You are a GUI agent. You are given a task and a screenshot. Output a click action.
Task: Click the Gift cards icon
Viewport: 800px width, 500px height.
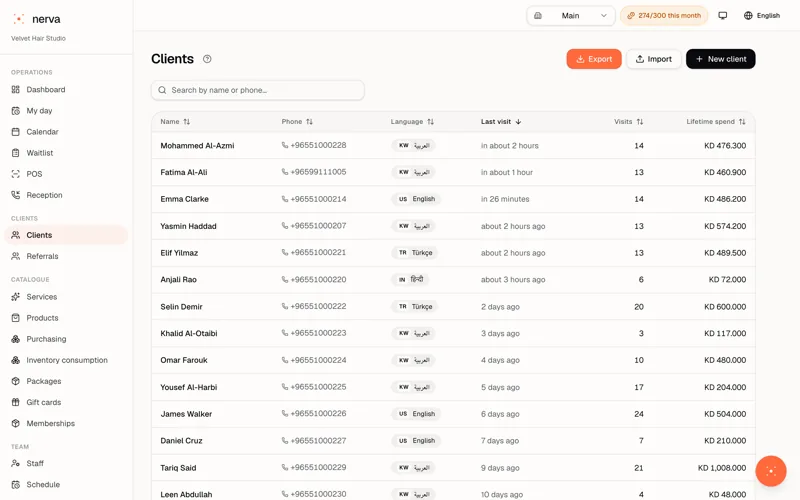(x=16, y=402)
